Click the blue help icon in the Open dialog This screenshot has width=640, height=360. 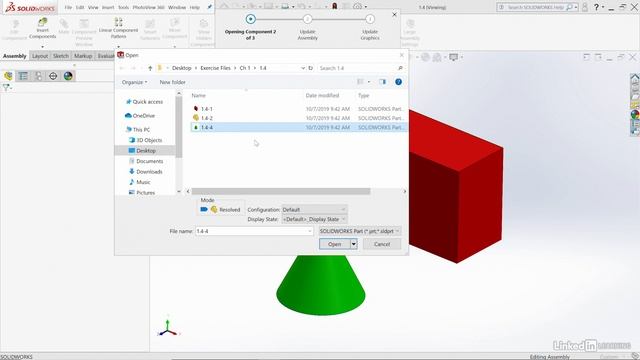pyautogui.click(x=398, y=82)
